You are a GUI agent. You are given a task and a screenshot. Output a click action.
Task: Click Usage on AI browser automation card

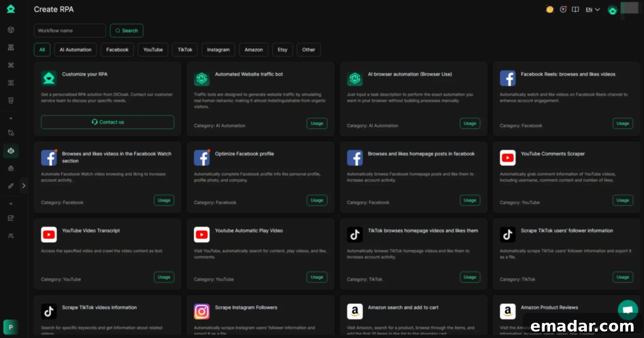point(470,123)
